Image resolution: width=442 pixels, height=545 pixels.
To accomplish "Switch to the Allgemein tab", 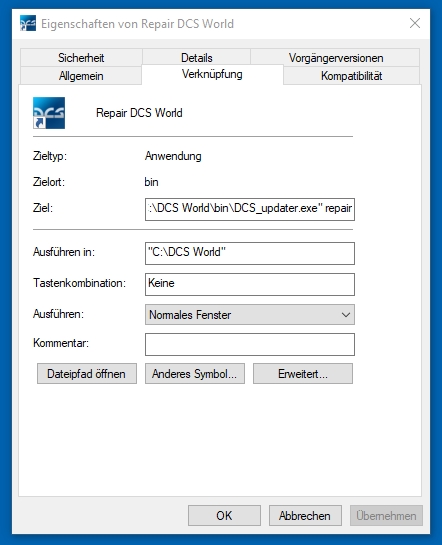I will tap(81, 75).
